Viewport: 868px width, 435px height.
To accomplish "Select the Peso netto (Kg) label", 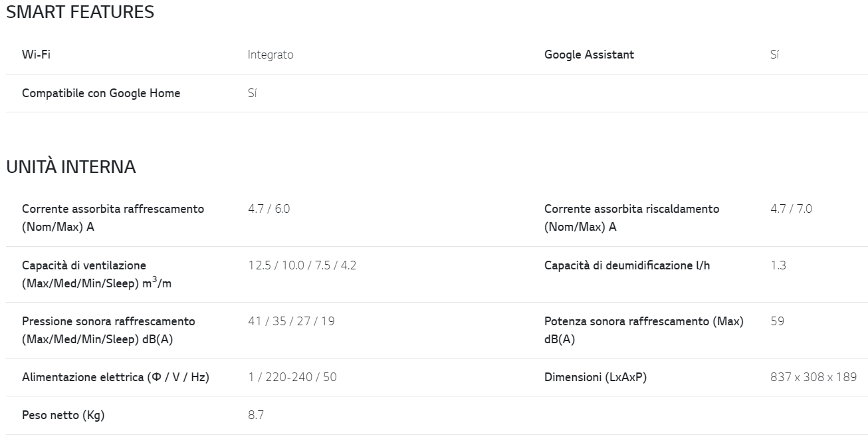I will point(63,416).
